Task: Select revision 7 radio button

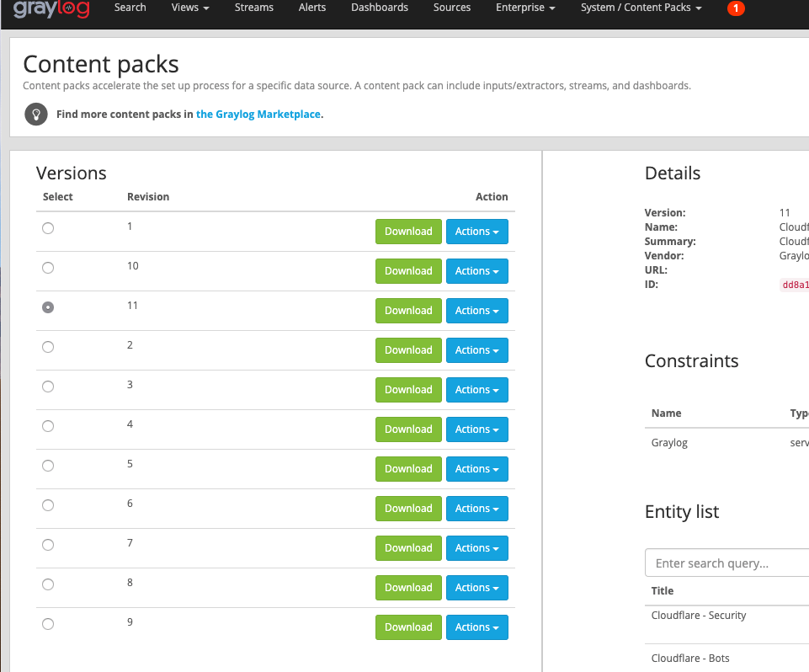Action: coord(48,545)
